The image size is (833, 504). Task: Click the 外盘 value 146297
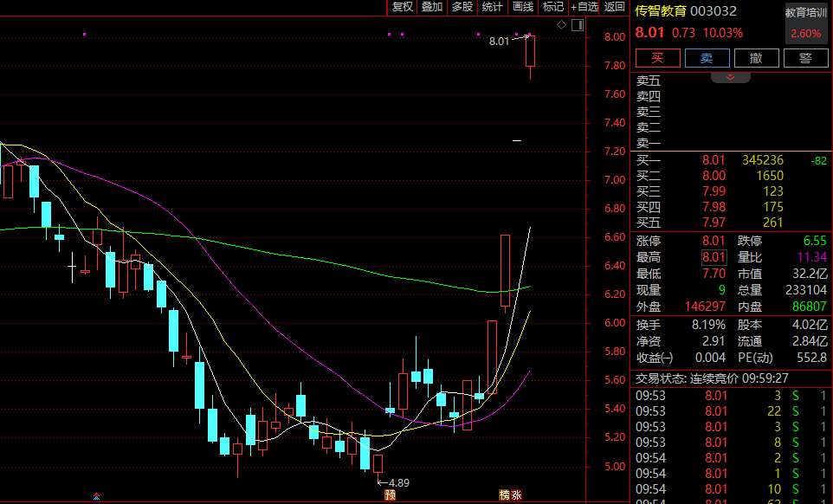coord(705,307)
